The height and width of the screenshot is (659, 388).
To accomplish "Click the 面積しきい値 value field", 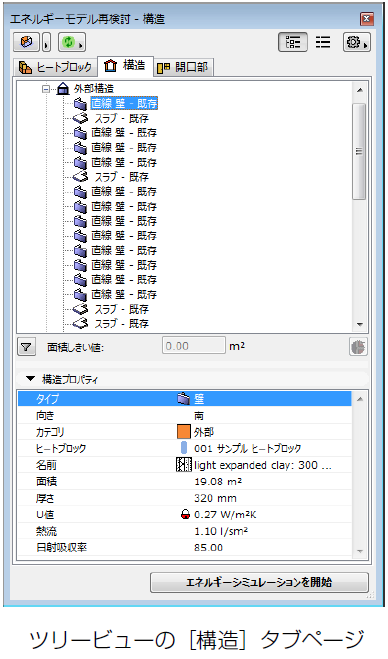I will [x=194, y=346].
